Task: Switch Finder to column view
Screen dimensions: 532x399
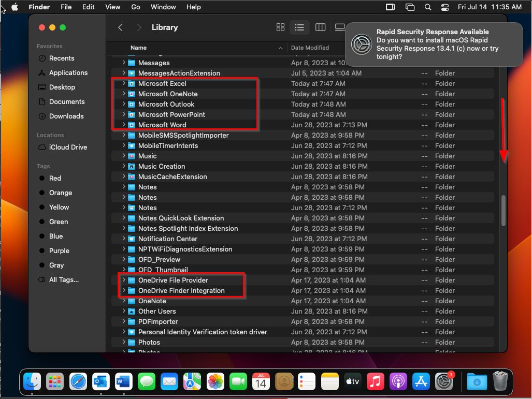Action: coord(320,27)
